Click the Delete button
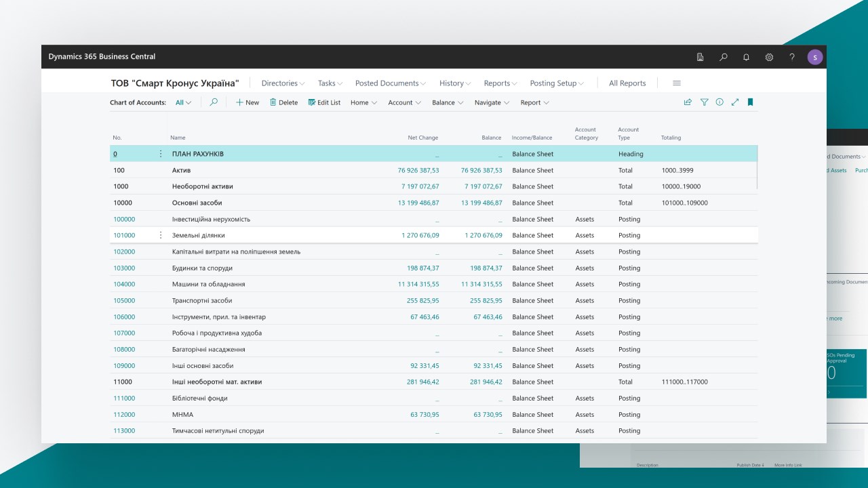The width and height of the screenshot is (868, 488). coord(283,103)
